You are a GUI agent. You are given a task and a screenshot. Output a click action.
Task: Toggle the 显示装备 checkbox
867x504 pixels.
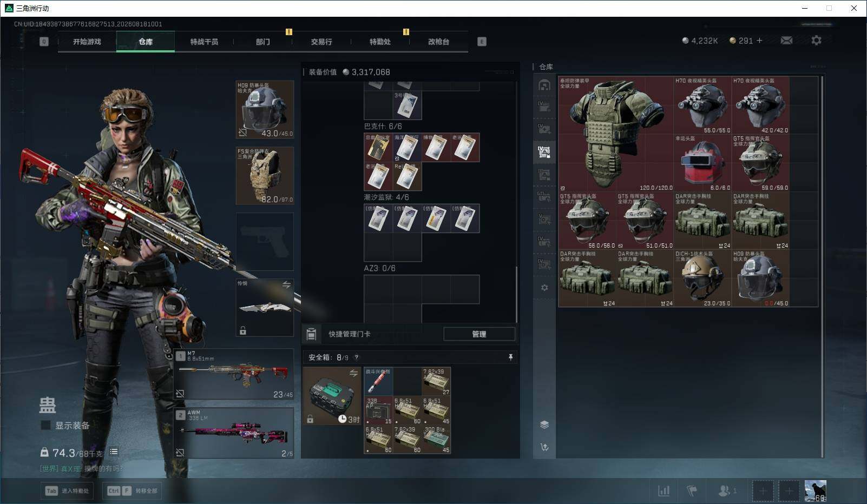[x=45, y=425]
